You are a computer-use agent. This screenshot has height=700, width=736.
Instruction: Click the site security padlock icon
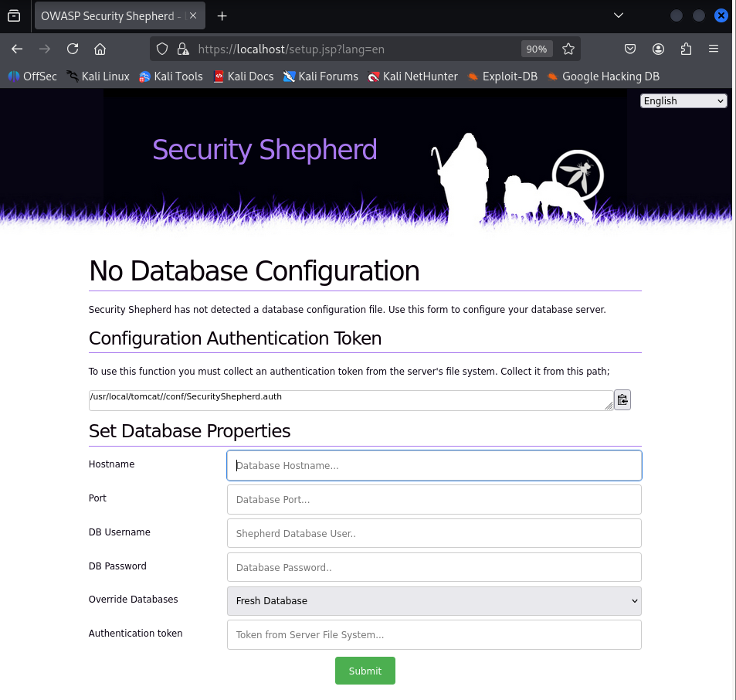point(182,49)
